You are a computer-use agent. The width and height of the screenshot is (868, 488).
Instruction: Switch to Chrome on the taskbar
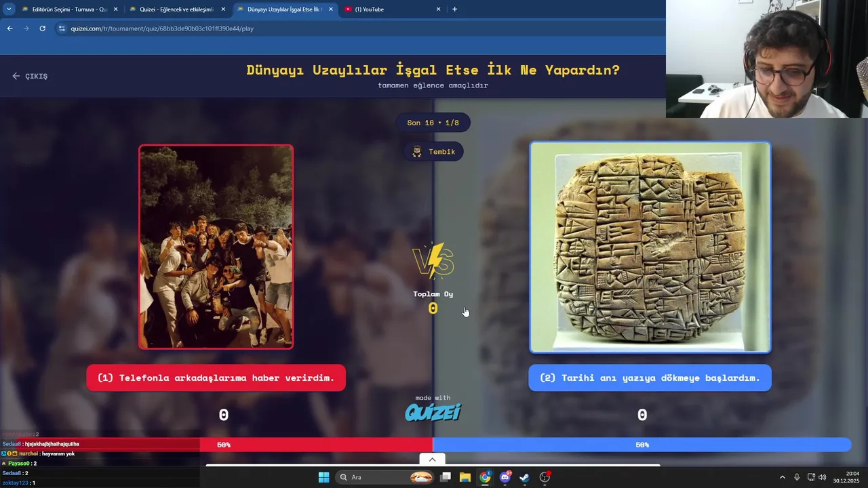click(485, 477)
